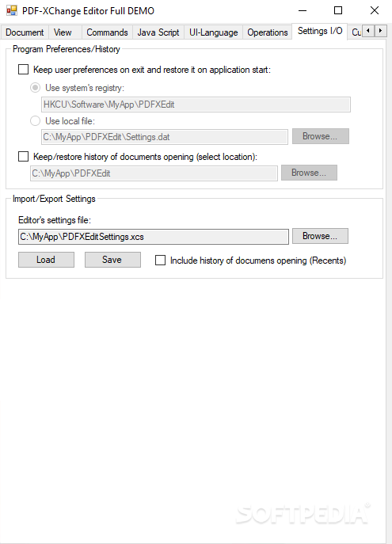Go to the UI-Language tab

pos(213,32)
